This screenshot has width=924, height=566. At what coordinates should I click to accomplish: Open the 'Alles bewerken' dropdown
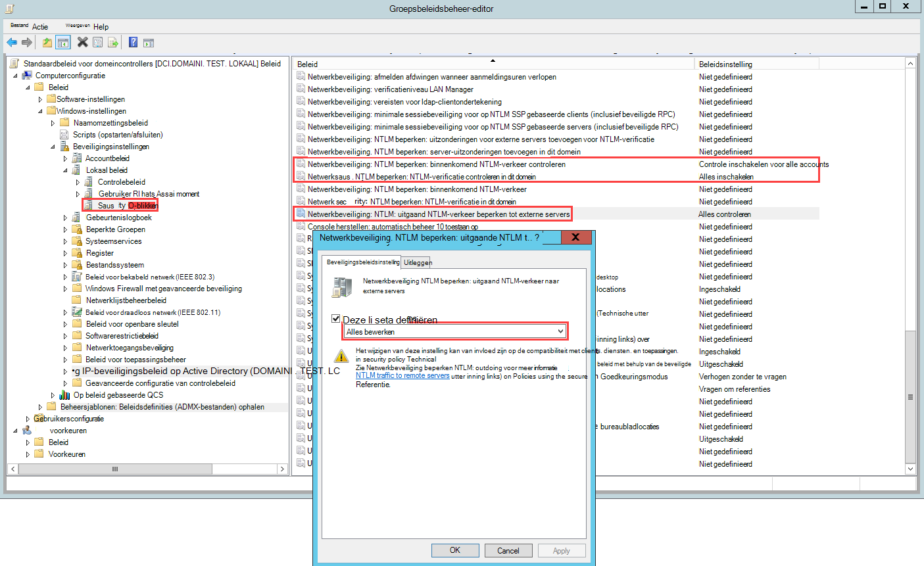point(454,331)
